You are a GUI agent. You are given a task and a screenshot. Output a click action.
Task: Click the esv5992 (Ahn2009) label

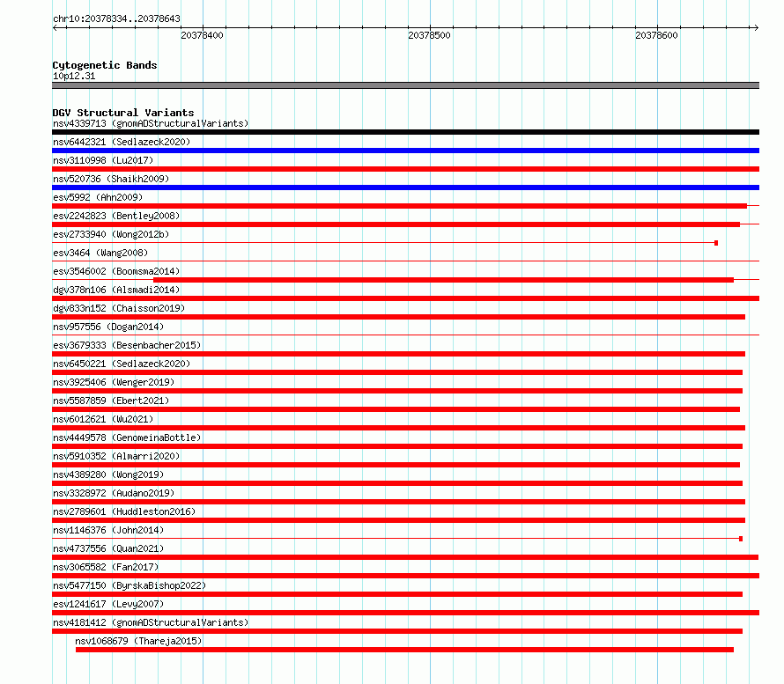point(98,197)
